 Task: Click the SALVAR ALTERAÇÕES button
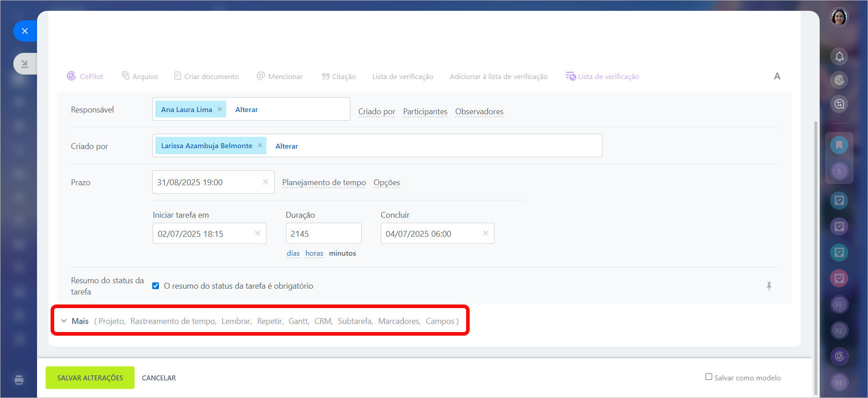tap(90, 378)
